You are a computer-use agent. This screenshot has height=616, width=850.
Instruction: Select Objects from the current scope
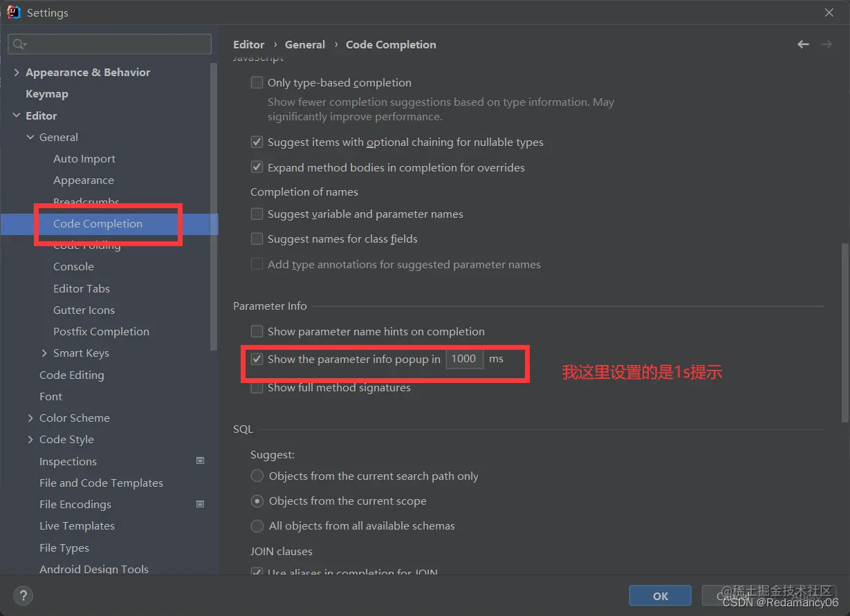pyautogui.click(x=257, y=501)
